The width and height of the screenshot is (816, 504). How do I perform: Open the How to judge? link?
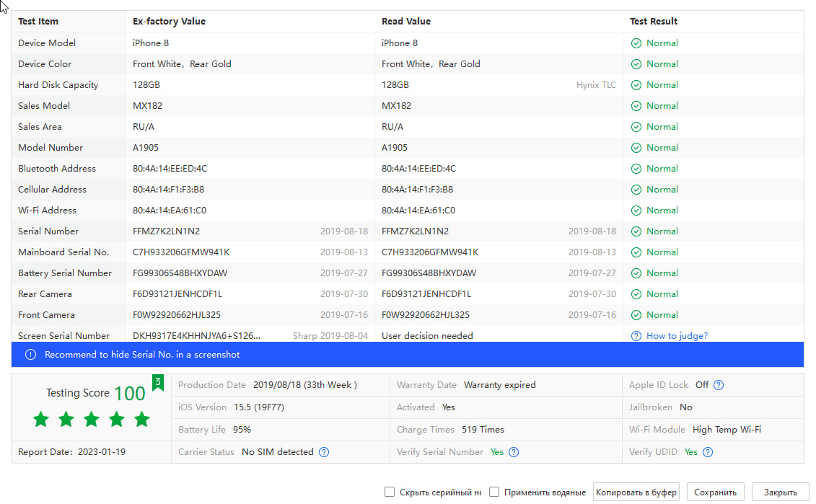tap(677, 336)
